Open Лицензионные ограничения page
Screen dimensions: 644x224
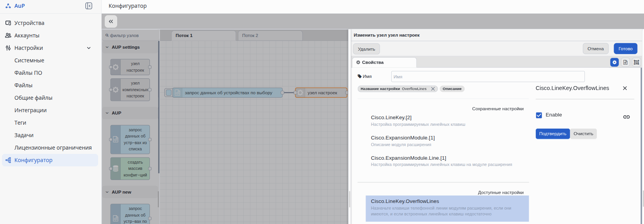pyautogui.click(x=53, y=148)
